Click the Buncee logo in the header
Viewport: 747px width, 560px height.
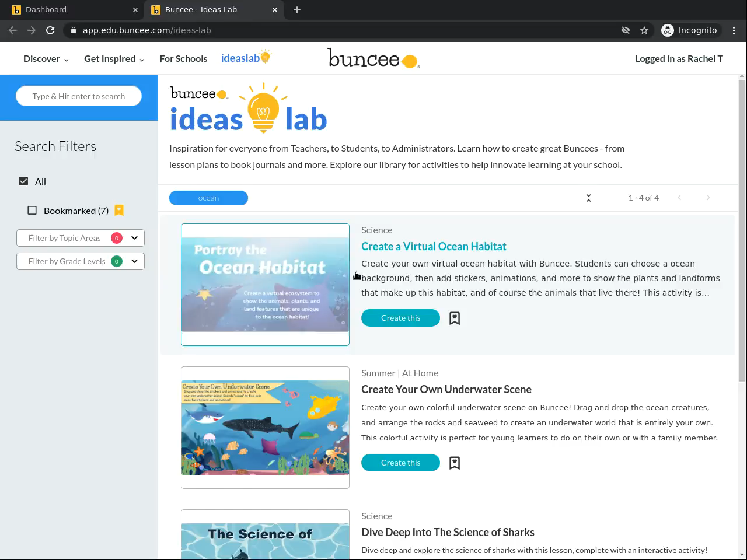coord(373,58)
